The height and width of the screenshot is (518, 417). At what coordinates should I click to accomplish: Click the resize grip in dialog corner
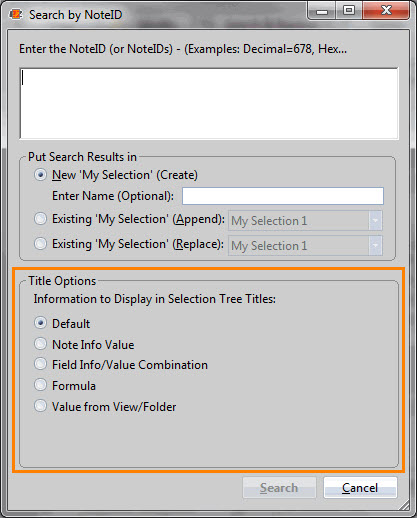(x=405, y=505)
